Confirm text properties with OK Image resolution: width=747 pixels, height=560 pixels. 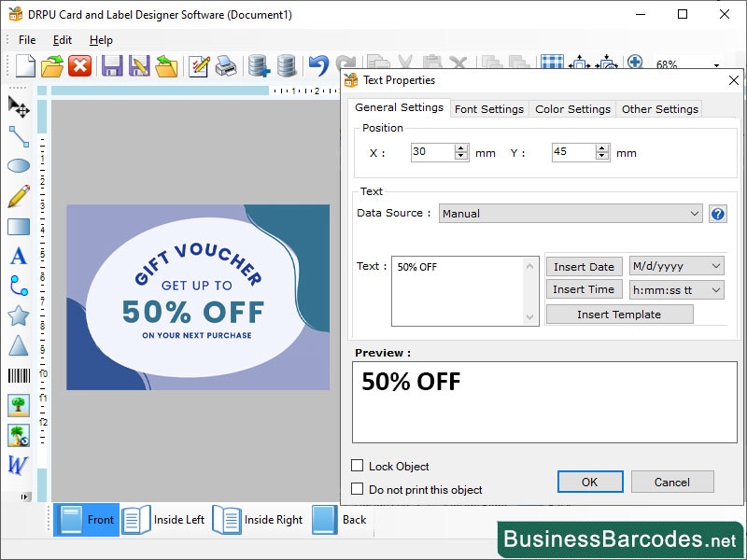590,482
